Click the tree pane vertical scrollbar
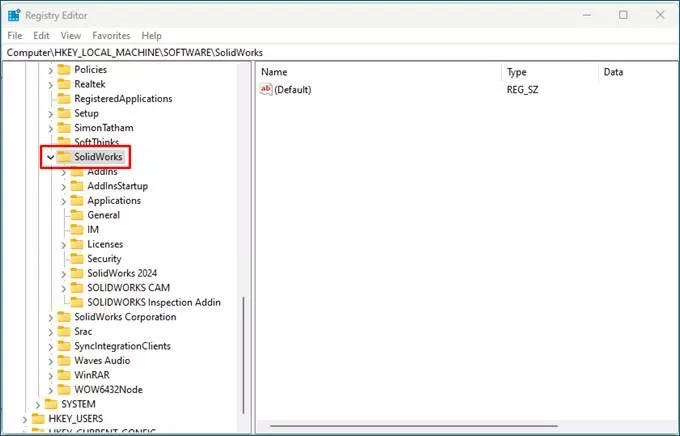 tap(243, 355)
